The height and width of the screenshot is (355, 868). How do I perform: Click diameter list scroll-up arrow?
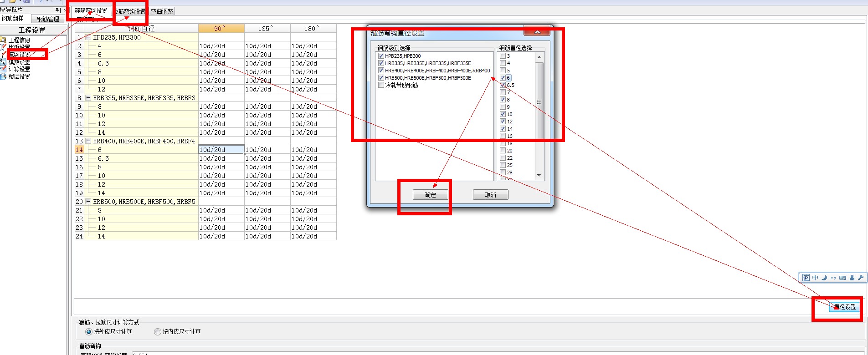(539, 57)
